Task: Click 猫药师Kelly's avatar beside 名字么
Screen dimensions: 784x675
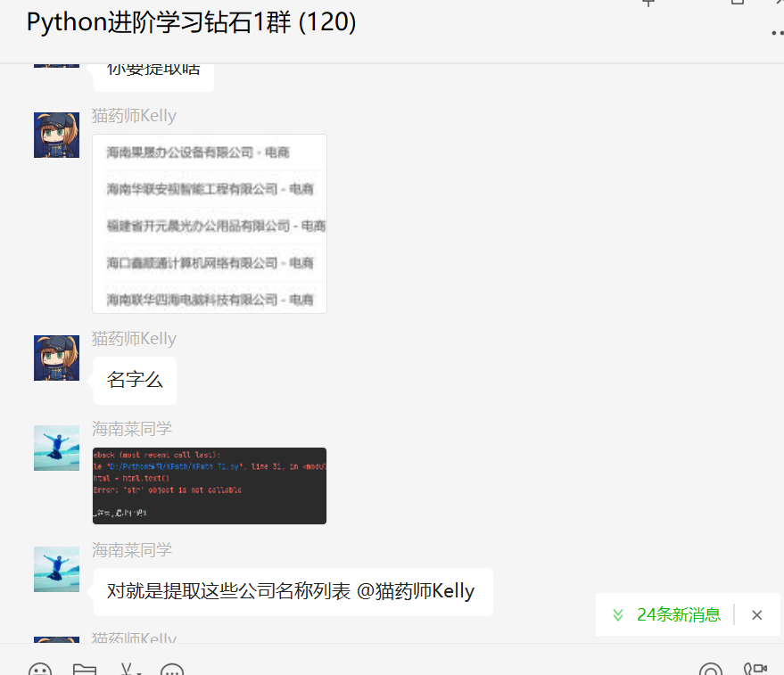Action: pos(56,358)
